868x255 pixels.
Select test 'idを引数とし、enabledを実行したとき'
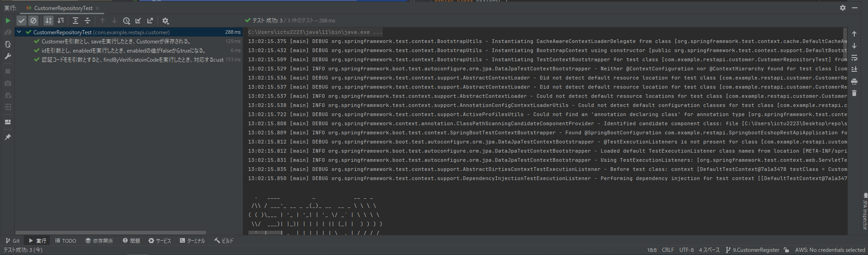(129, 51)
